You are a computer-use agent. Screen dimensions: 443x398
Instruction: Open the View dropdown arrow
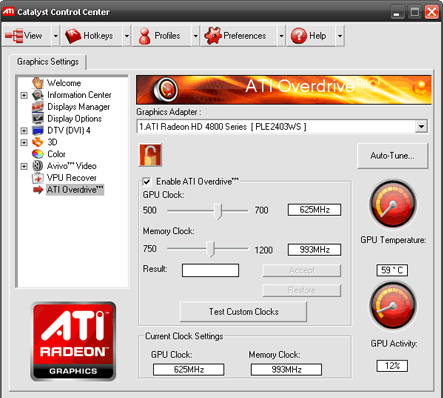point(56,36)
